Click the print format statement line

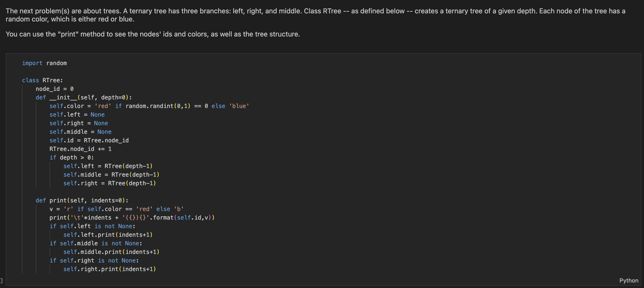pyautogui.click(x=132, y=218)
